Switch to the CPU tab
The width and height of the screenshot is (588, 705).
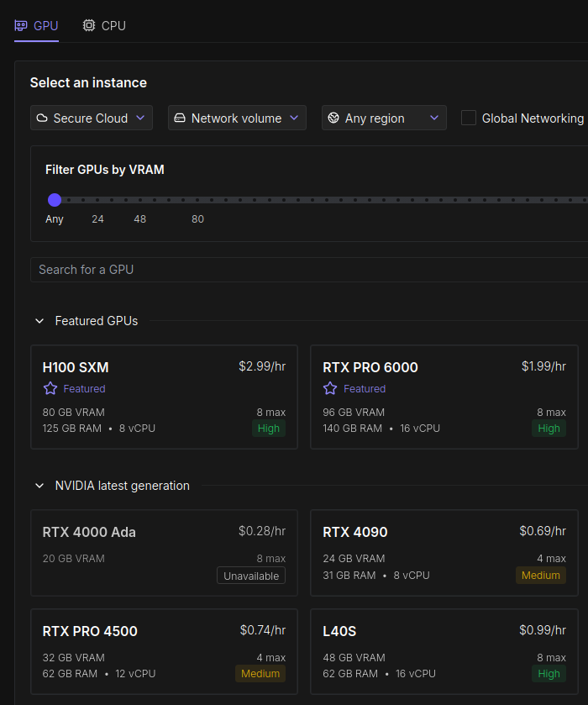[104, 25]
